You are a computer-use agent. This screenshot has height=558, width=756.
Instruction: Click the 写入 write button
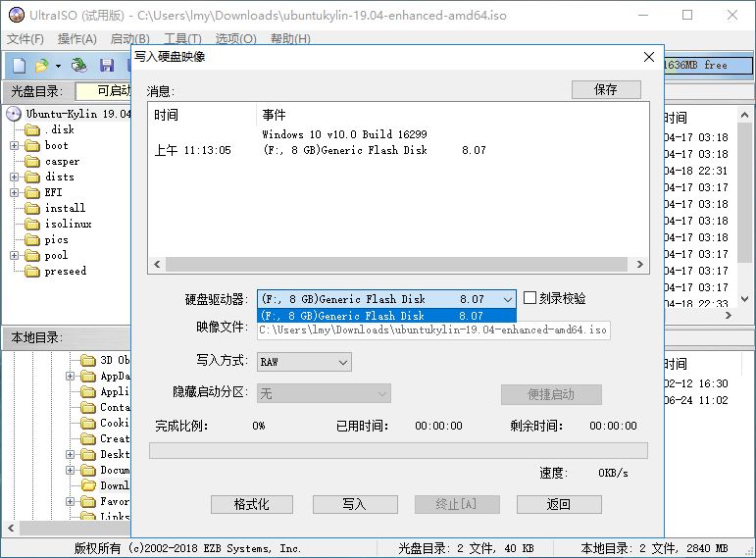(x=355, y=504)
